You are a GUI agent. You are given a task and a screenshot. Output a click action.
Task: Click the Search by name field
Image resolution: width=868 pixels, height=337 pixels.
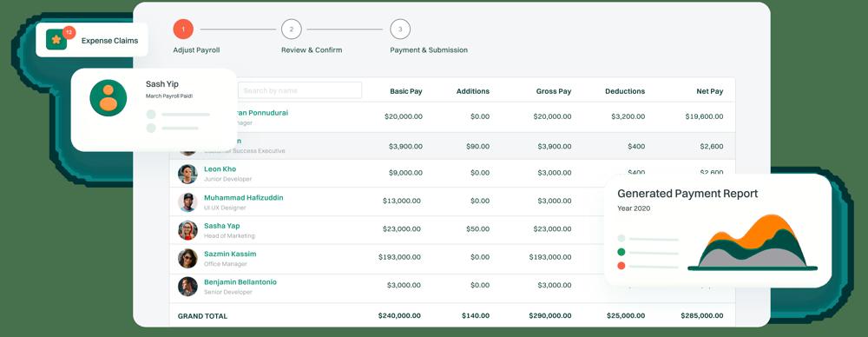pyautogui.click(x=300, y=90)
